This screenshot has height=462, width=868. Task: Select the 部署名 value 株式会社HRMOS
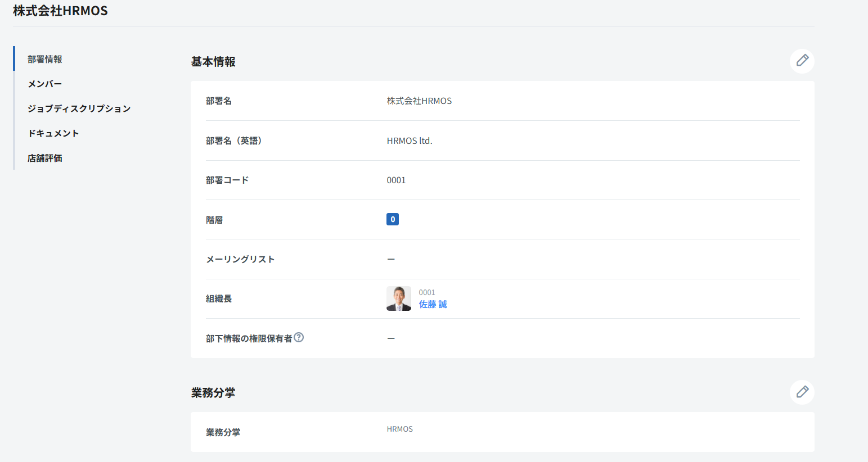(x=419, y=101)
